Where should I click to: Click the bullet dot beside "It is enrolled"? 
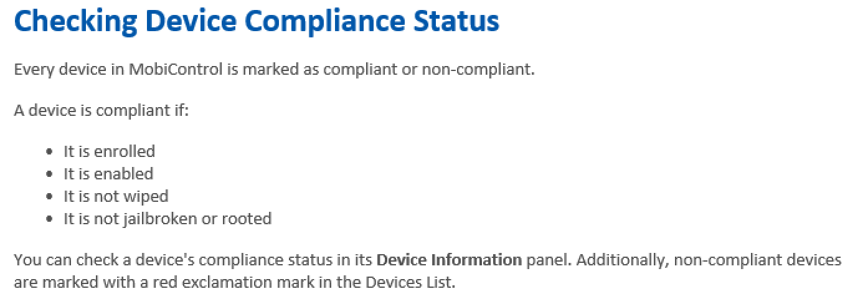(50, 152)
